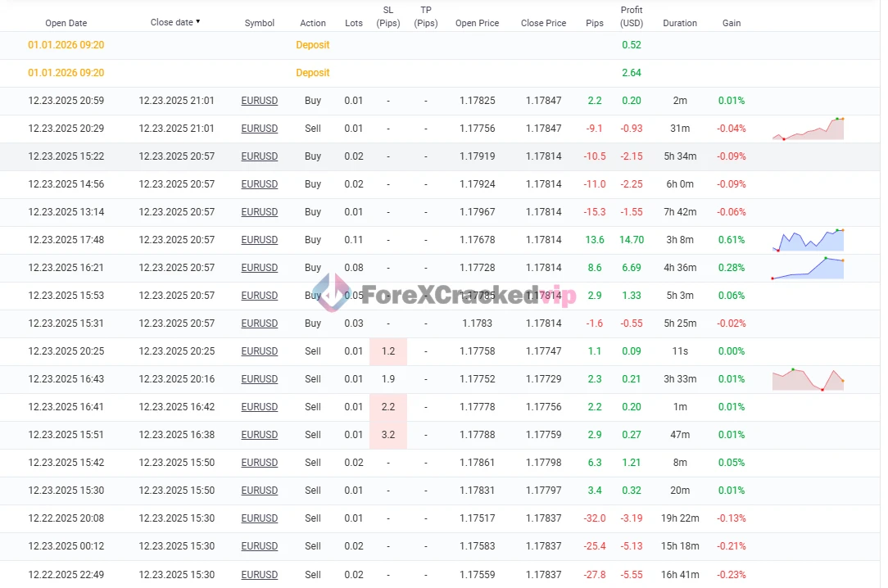The image size is (888, 588).
Task: Open EURUSD link for trade opened 20:59
Action: tap(259, 101)
